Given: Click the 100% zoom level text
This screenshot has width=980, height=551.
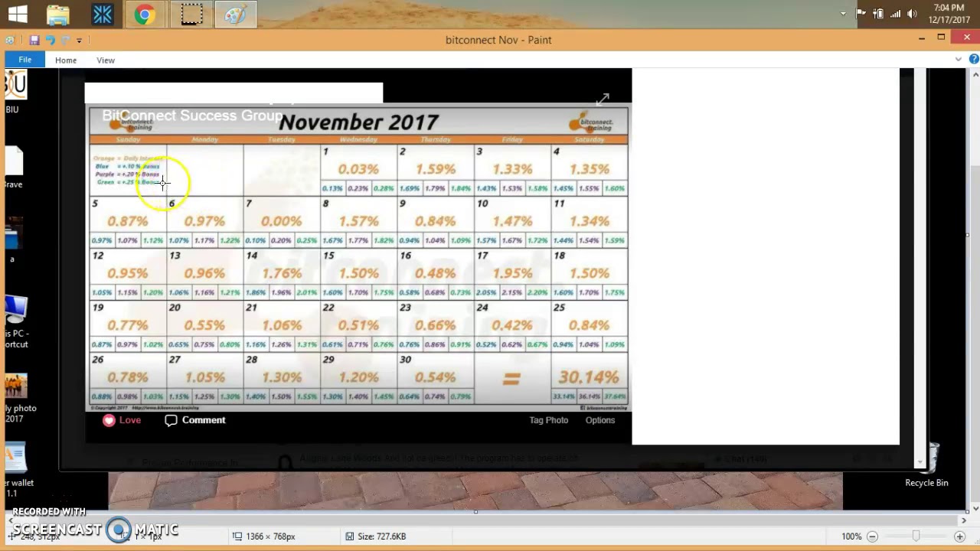Looking at the screenshot, I should coord(851,536).
